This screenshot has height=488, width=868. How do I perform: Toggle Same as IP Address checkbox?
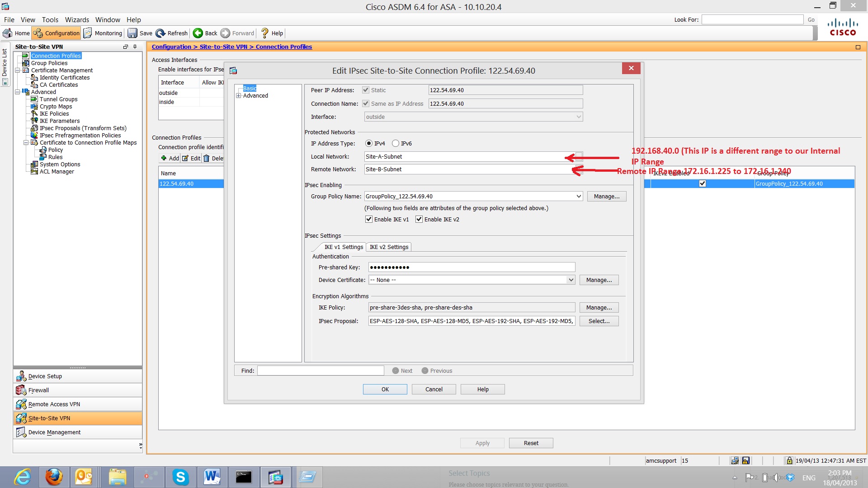[366, 103]
